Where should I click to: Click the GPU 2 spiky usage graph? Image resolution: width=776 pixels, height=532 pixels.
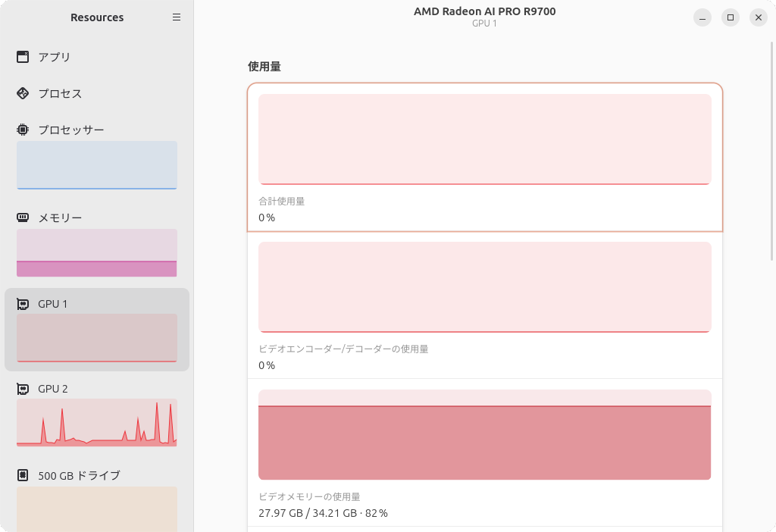97,423
